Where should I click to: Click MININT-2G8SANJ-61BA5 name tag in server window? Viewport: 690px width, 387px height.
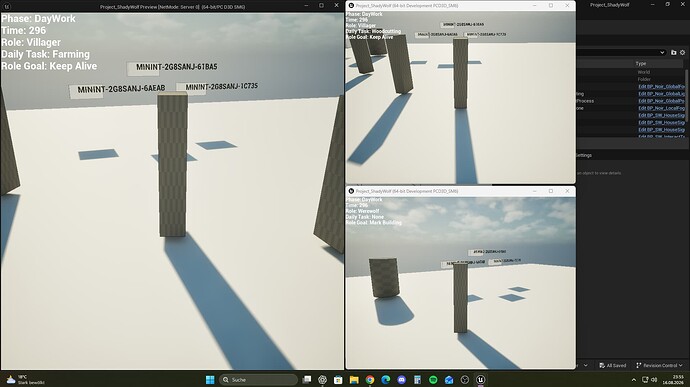pyautogui.click(x=176, y=67)
